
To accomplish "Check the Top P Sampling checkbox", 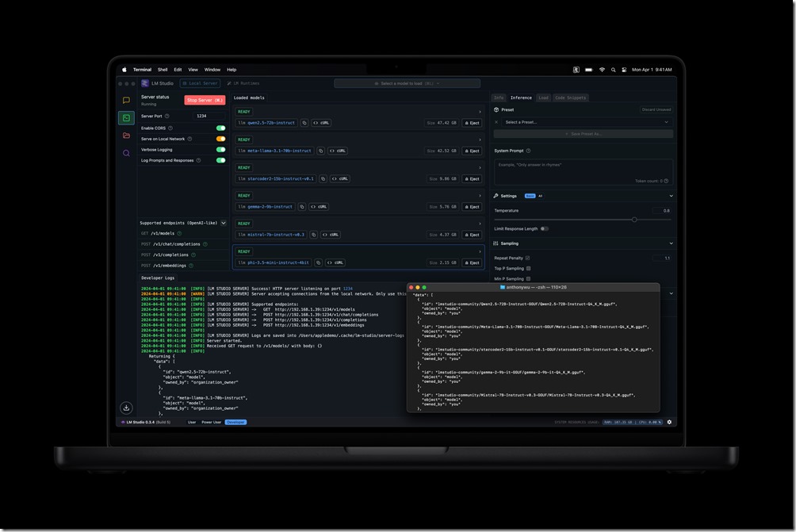I will pos(529,268).
